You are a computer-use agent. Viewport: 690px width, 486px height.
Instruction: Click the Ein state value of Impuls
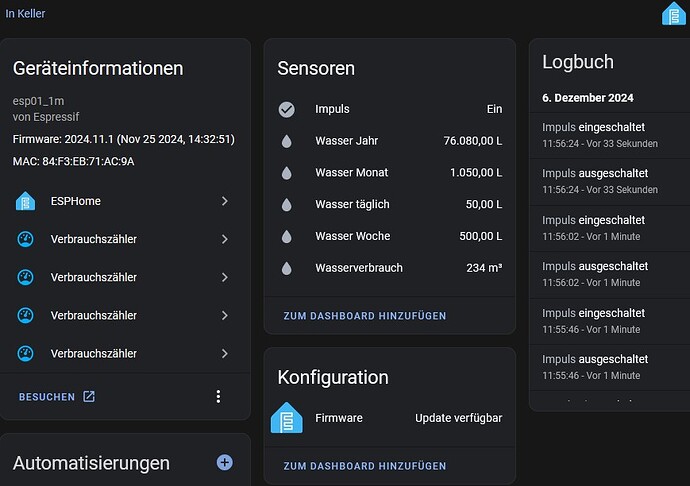(494, 109)
